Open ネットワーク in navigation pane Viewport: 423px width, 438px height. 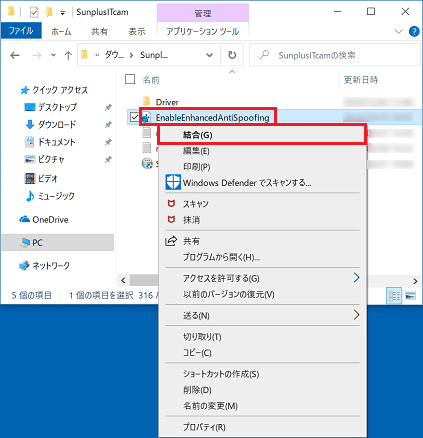click(44, 265)
